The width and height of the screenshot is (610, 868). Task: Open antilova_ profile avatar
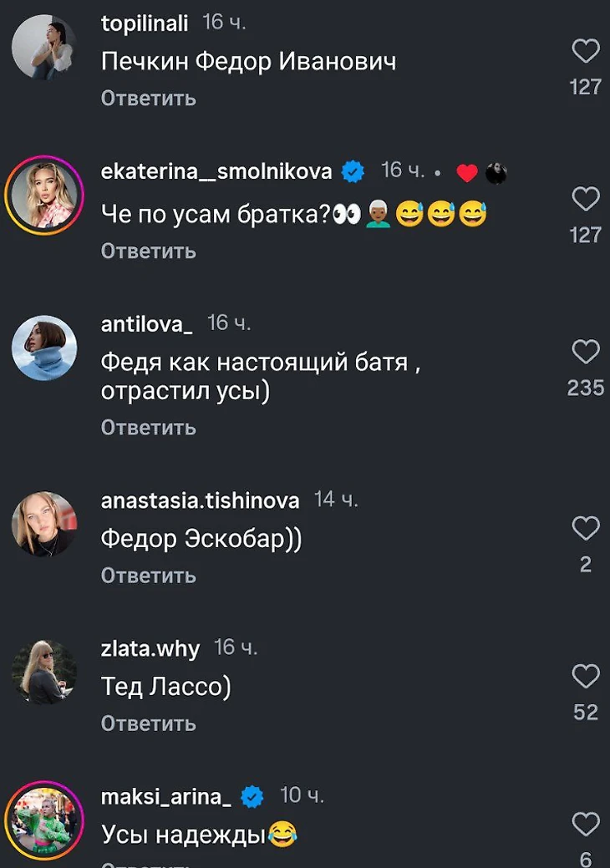tap(43, 348)
